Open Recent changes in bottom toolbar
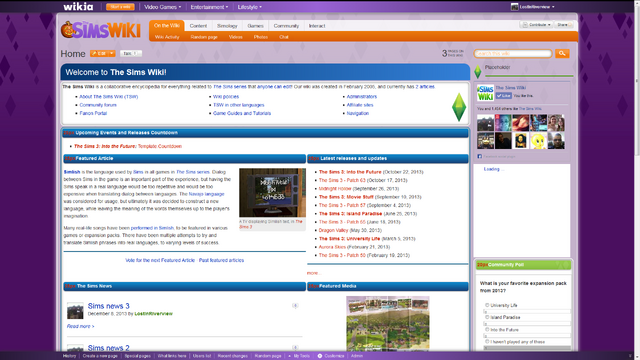 (233, 356)
